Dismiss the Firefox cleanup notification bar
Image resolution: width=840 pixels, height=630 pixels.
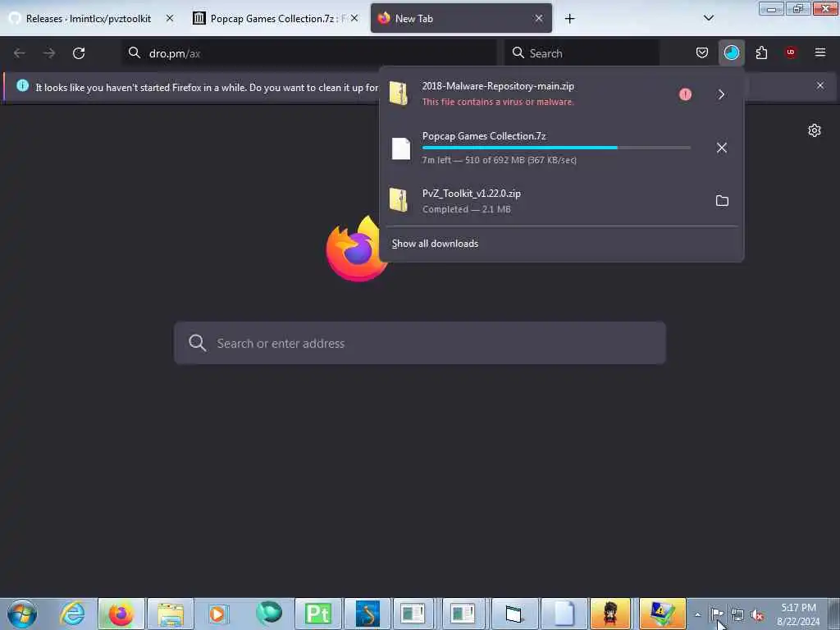pyautogui.click(x=820, y=85)
